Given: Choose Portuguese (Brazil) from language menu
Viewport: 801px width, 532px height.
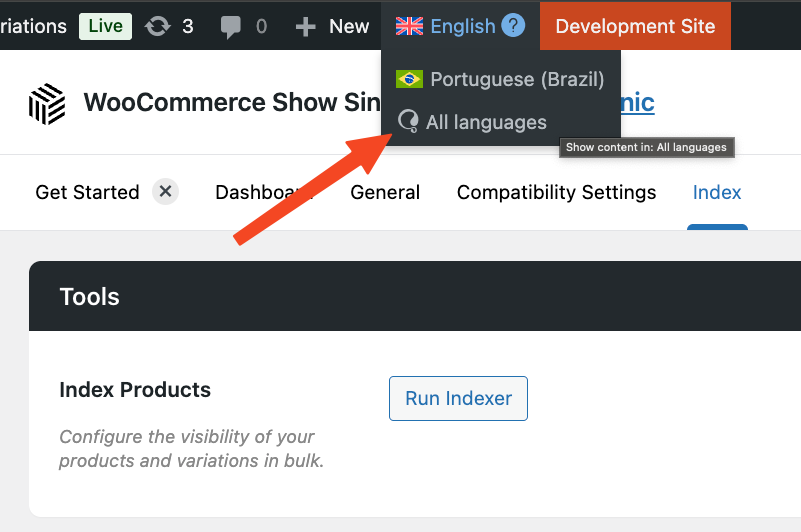Looking at the screenshot, I should (517, 79).
